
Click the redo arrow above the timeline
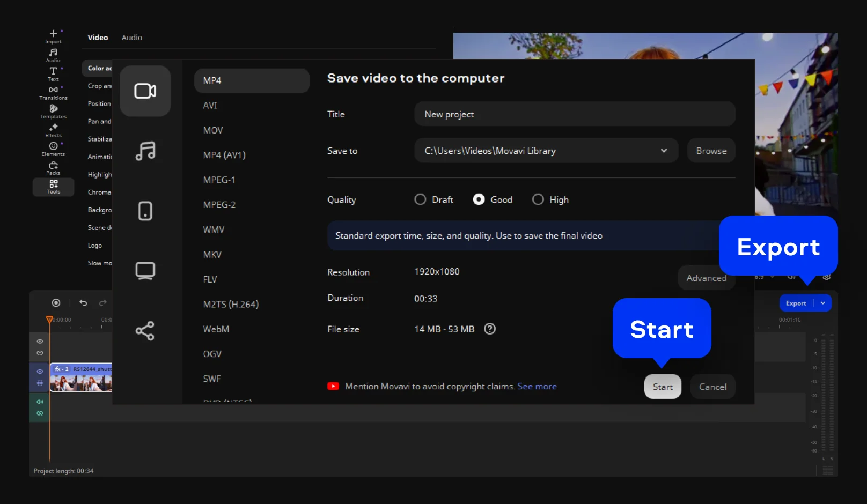(103, 303)
